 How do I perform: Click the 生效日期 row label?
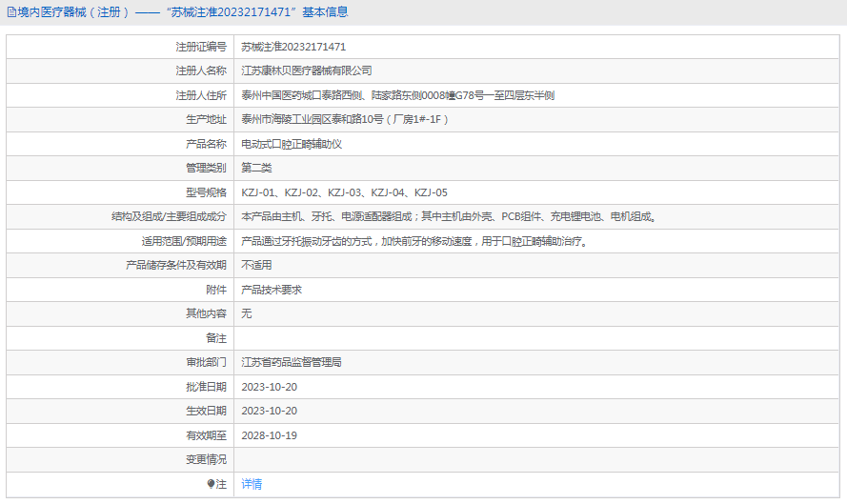[207, 411]
